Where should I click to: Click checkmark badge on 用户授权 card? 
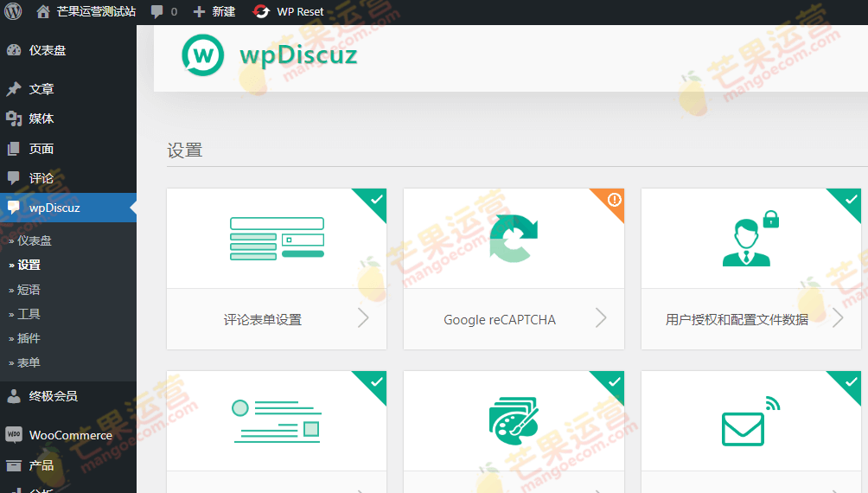point(851,200)
